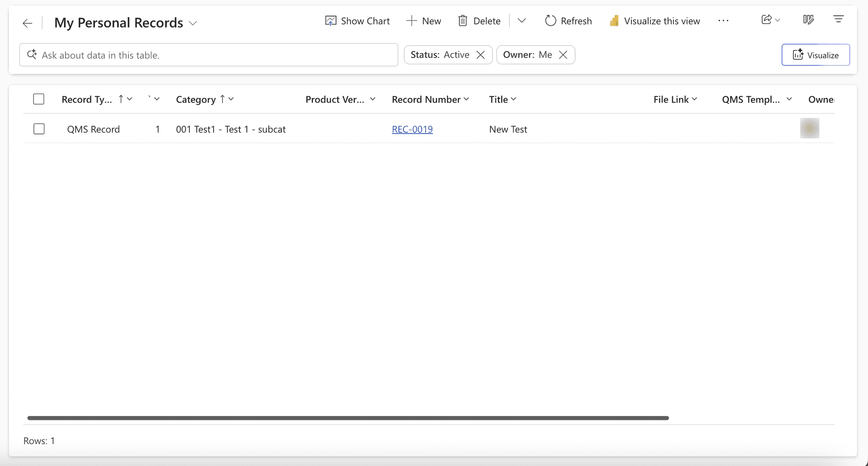
Task: Click the Delete trash can command
Action: point(479,21)
